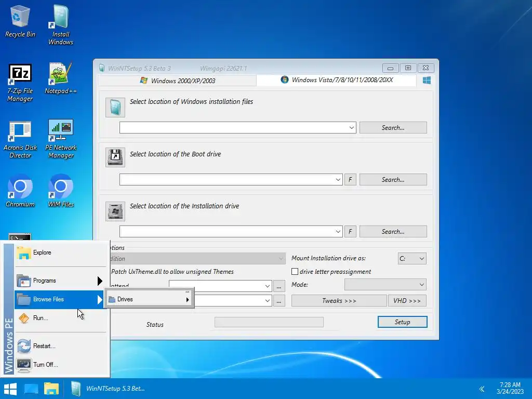
Task: Minimize the WinNTSetup window
Action: [390, 68]
